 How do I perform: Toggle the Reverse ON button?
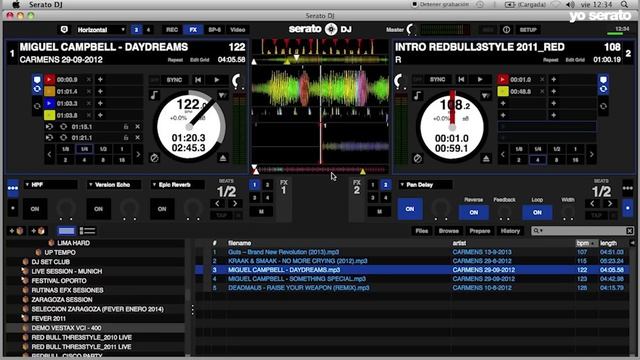[x=473, y=212]
